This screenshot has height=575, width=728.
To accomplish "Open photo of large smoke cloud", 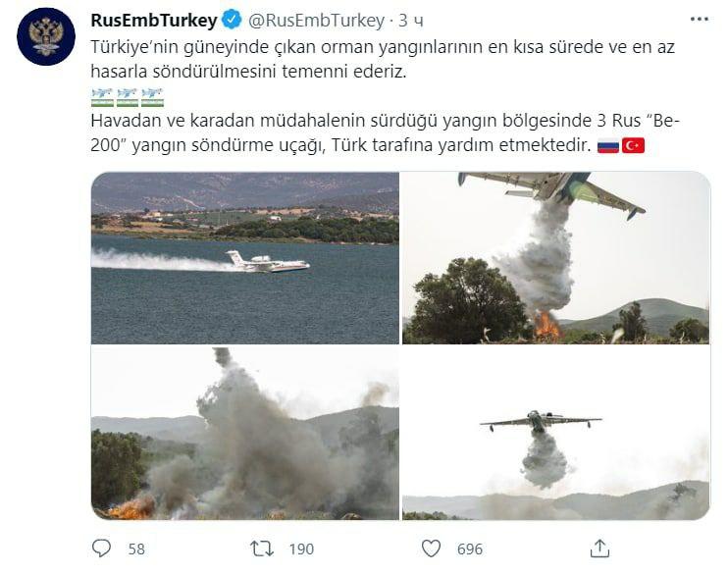I will (x=245, y=434).
